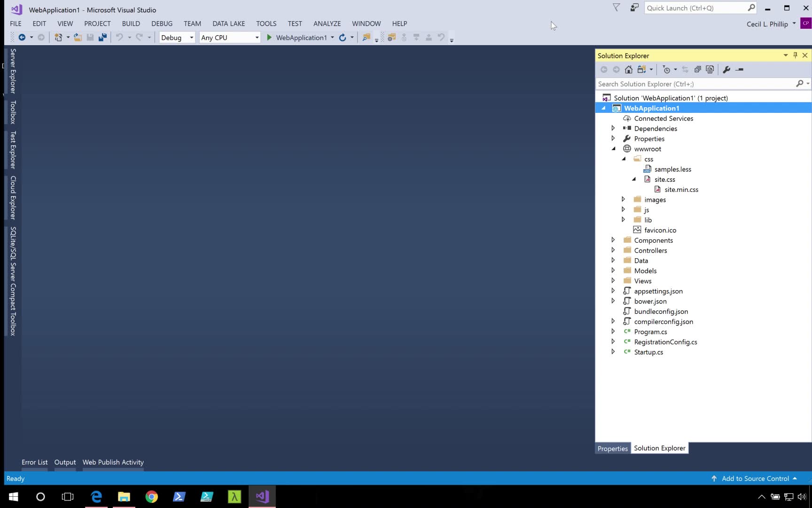This screenshot has height=508, width=812.
Task: Click Add to Source Control in status bar
Action: 755,478
